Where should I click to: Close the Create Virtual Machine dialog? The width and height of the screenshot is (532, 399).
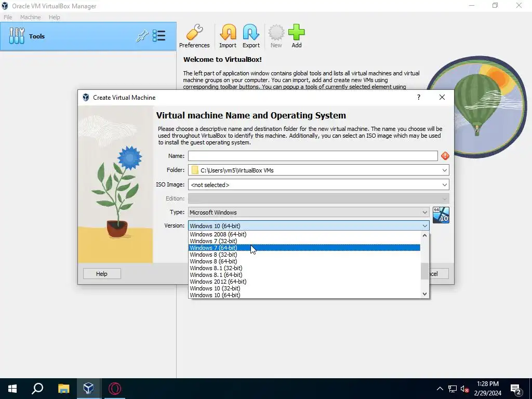(442, 97)
